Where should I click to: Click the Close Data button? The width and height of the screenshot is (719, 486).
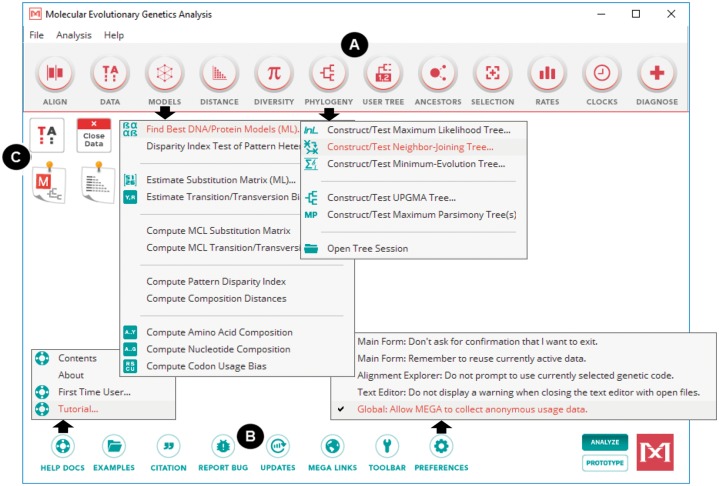coord(94,135)
